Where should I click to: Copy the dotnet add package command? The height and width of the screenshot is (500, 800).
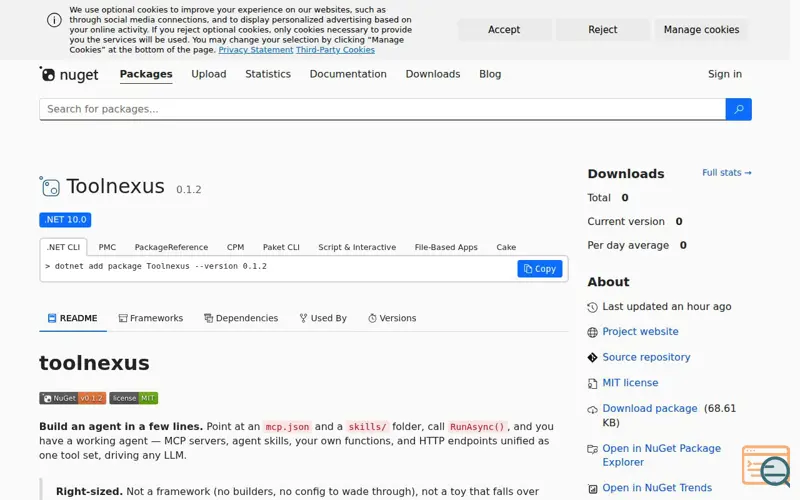coord(540,269)
